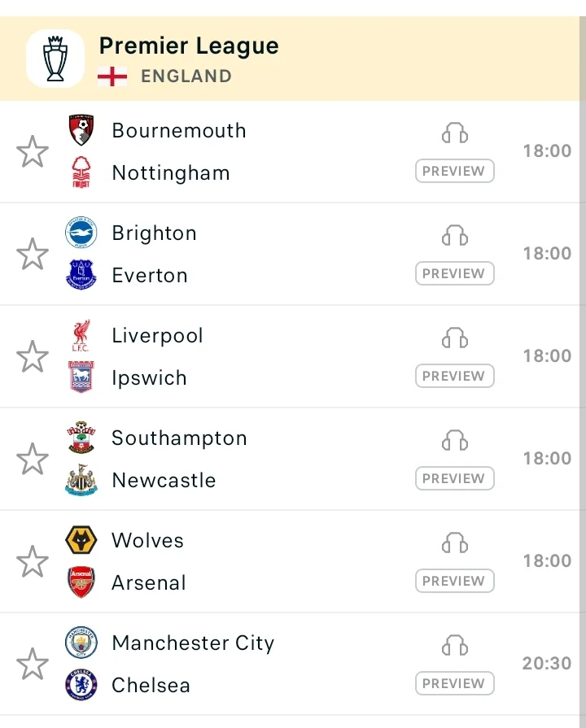Click the ENGLAND country label

186,76
